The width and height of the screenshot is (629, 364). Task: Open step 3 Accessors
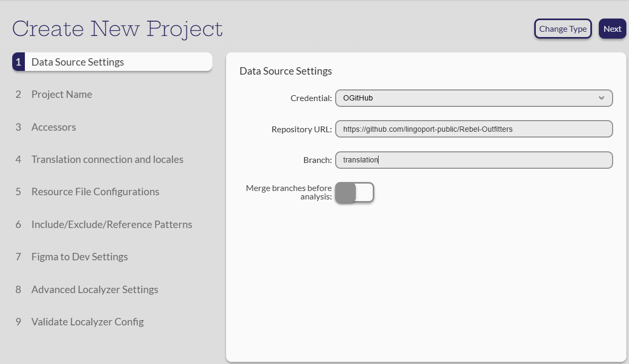[53, 128]
